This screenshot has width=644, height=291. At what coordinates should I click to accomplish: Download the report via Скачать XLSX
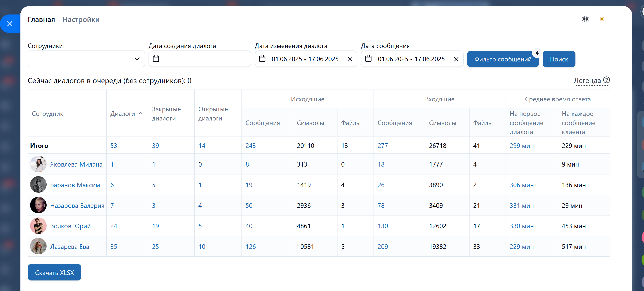[x=54, y=272]
